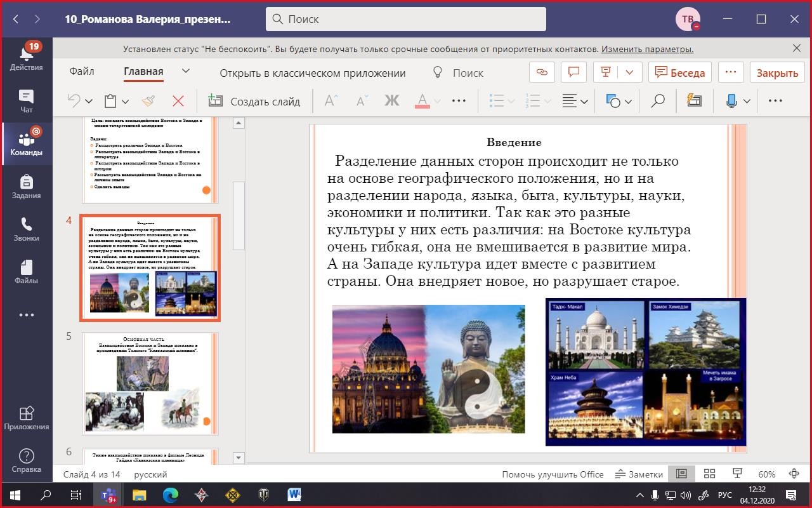This screenshot has width=812, height=508.
Task: Open the comments speech bubble icon
Action: (x=574, y=72)
